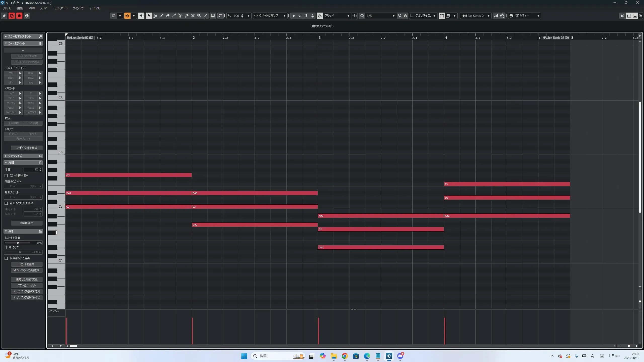The image size is (644, 362).
Task: Select the Mute X tool
Action: coord(193,16)
